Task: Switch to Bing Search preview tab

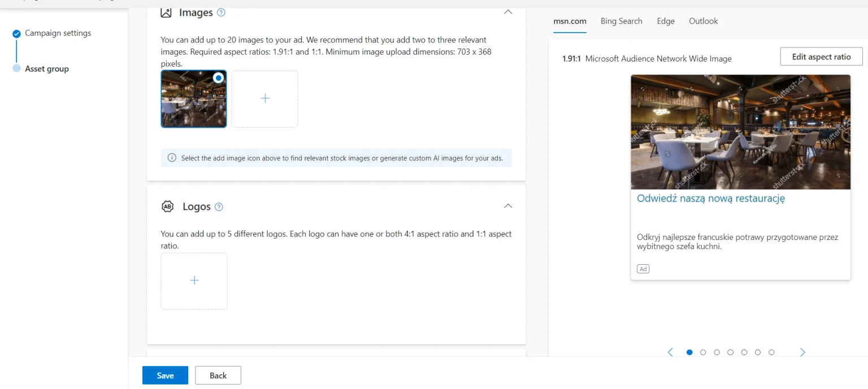Action: 621,21
